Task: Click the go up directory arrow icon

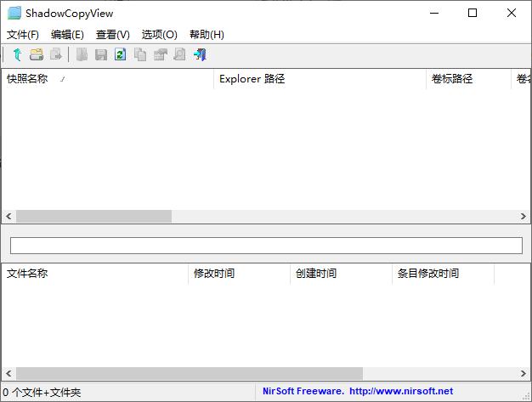Action: (17, 54)
